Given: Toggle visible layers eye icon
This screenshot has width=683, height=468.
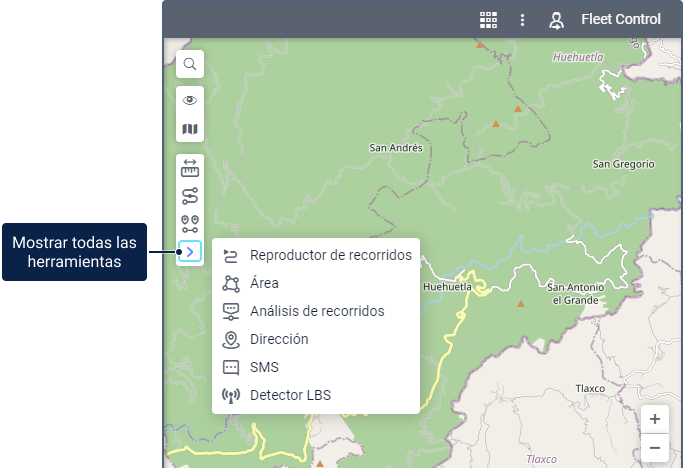Looking at the screenshot, I should (190, 100).
